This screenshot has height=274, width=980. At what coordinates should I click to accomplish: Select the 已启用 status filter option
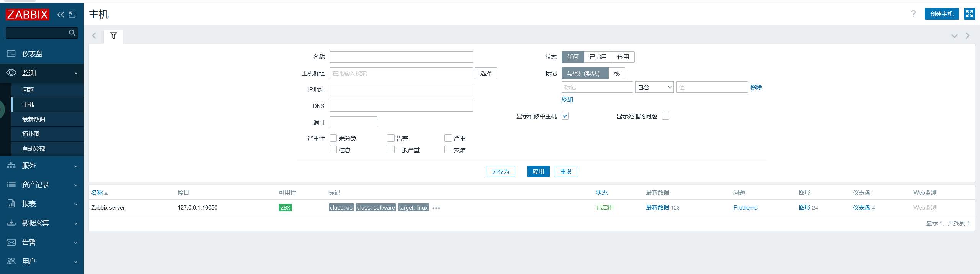(598, 57)
